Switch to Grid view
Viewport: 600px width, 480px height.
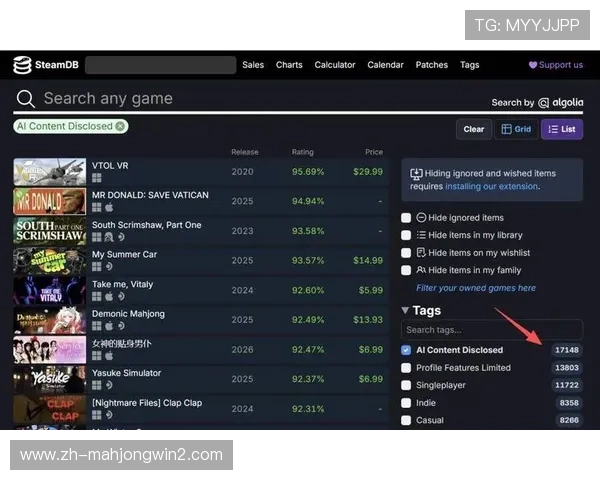point(516,129)
